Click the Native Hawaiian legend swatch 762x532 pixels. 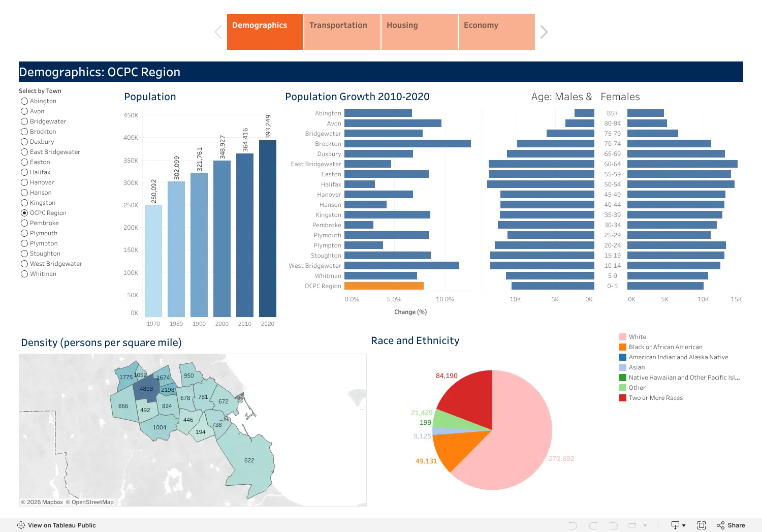[623, 378]
